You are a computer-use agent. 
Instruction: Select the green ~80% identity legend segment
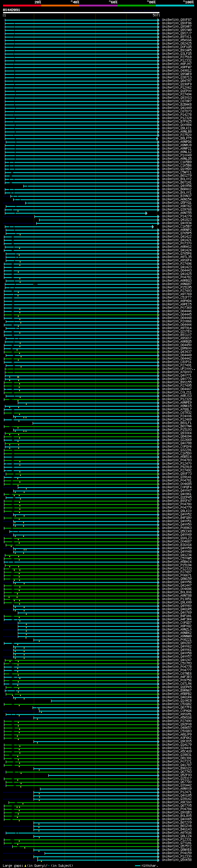coord(137,6)
